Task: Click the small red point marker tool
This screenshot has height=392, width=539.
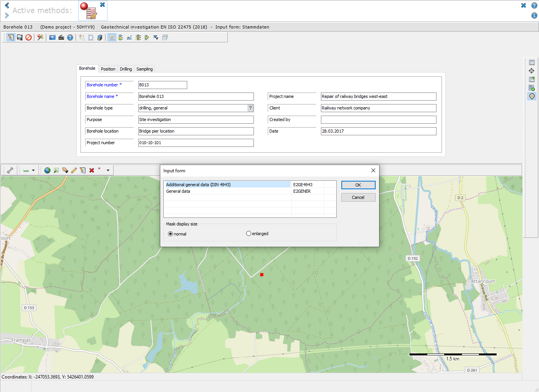Action: (99, 169)
